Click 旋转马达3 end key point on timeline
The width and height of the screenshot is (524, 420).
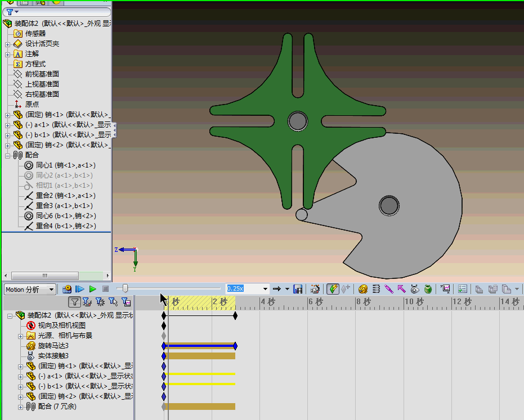(235, 346)
